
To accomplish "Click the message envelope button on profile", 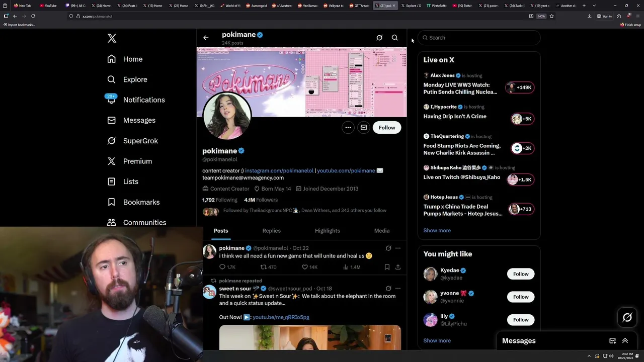I will pyautogui.click(x=363, y=128).
